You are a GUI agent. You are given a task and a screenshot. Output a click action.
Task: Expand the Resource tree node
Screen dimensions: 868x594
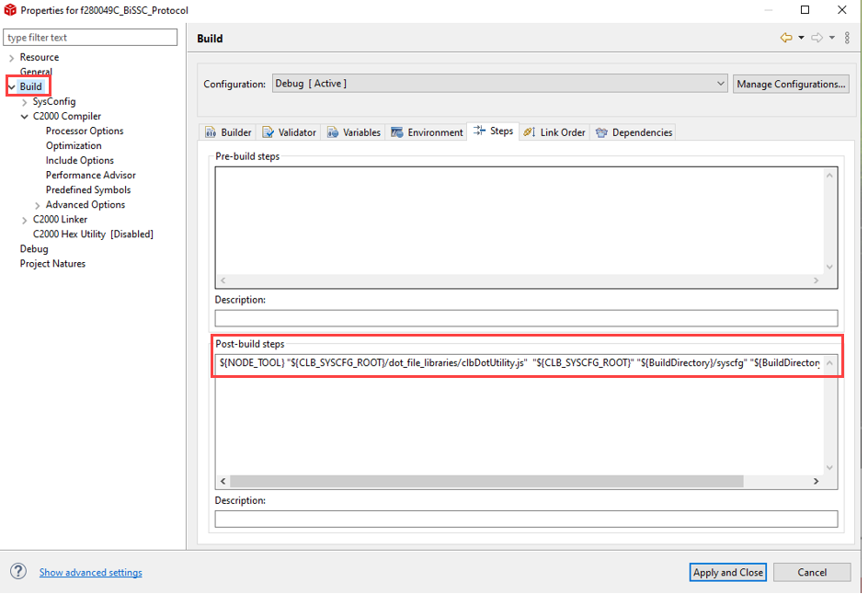coord(11,57)
